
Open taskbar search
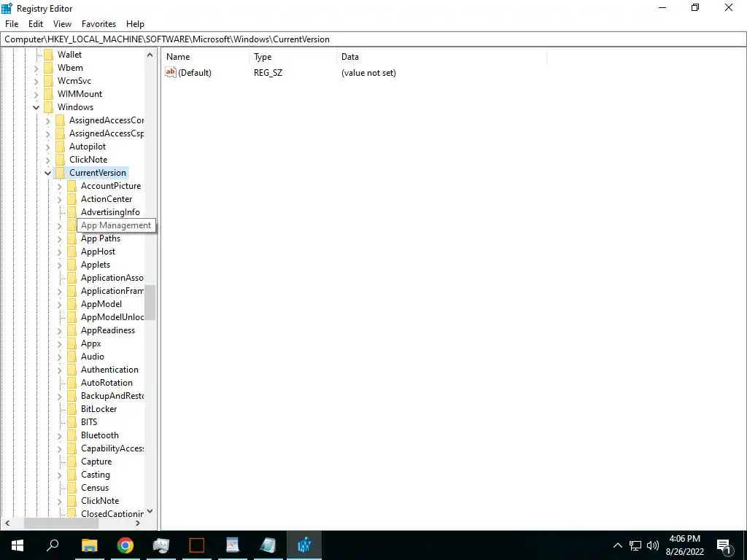[x=53, y=545]
